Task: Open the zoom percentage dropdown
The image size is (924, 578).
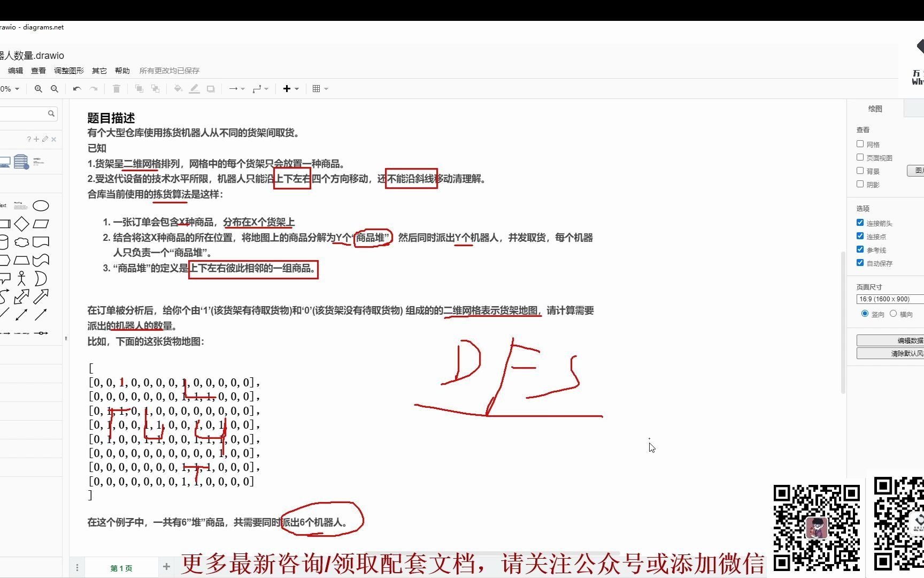Action: pyautogui.click(x=10, y=89)
